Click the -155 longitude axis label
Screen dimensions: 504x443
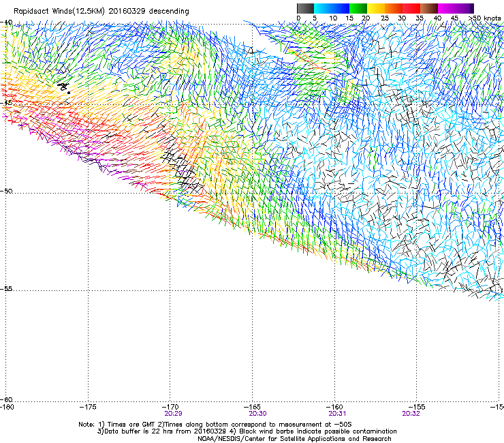[417, 407]
